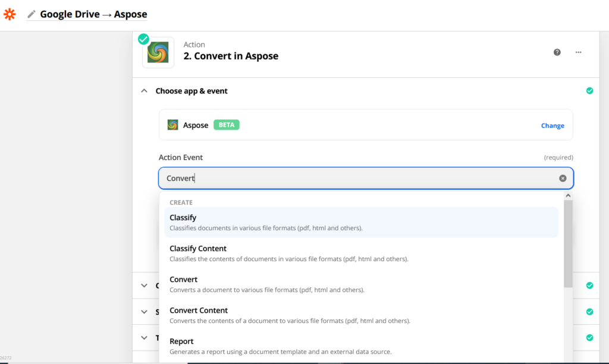Click the green status badge on the step icon
This screenshot has width=609, height=364.
[x=143, y=39]
